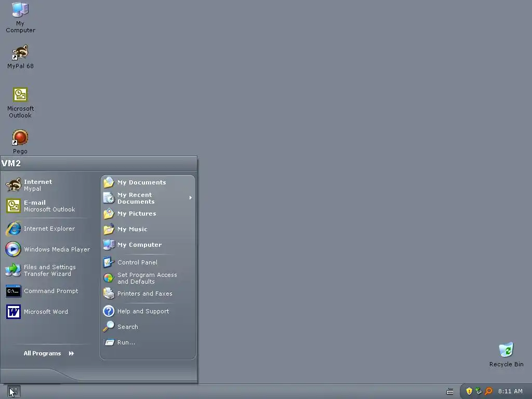Click My Computer icon in Start menu

[x=109, y=245]
